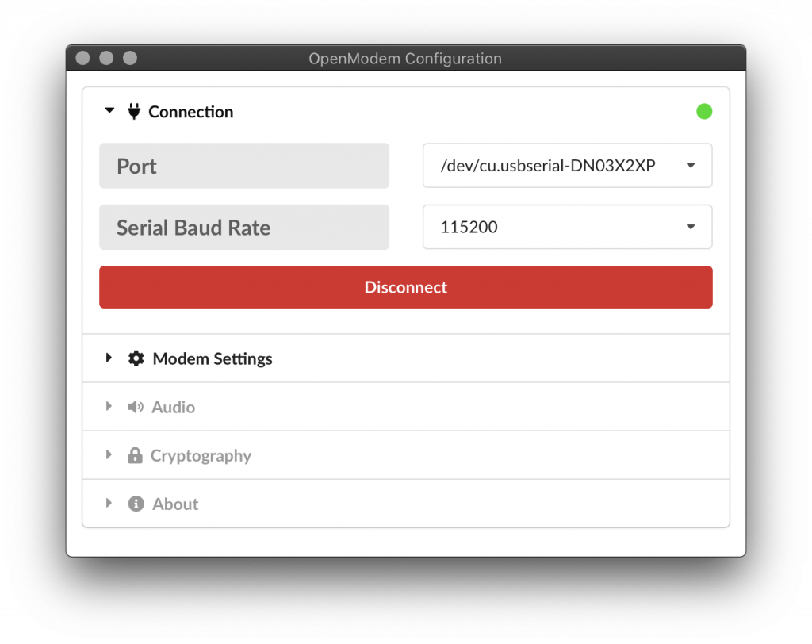Click the Serial Baud Rate label
The height and width of the screenshot is (644, 812).
[x=244, y=228]
